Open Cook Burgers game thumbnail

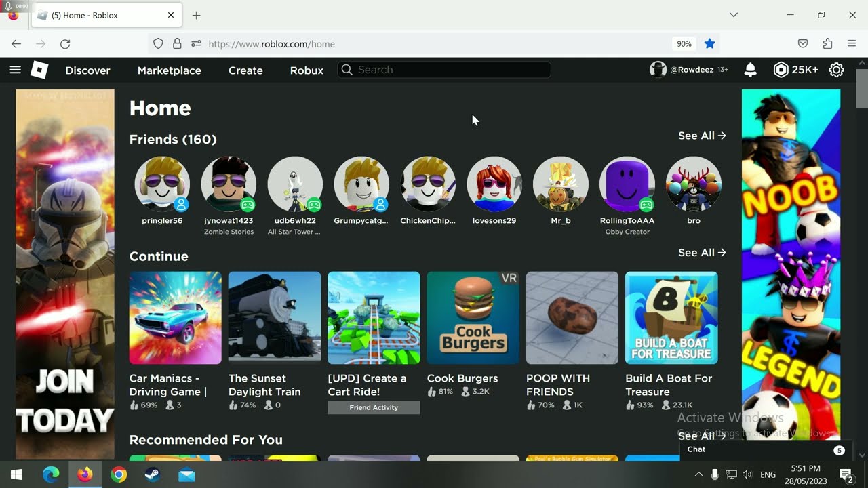pos(473,318)
